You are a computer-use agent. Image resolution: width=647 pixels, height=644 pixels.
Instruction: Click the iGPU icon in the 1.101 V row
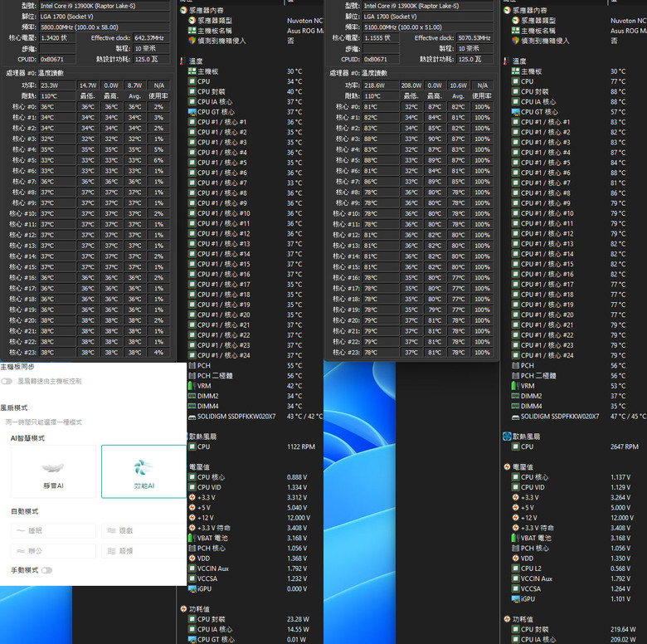click(x=515, y=598)
